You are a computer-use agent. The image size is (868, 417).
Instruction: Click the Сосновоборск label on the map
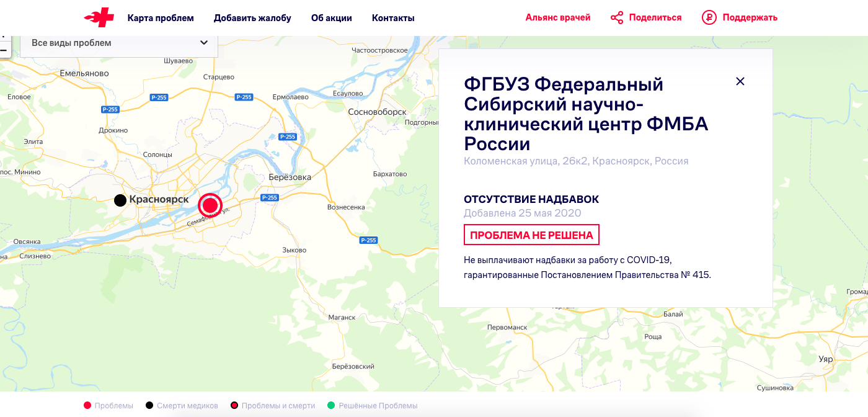pos(377,112)
